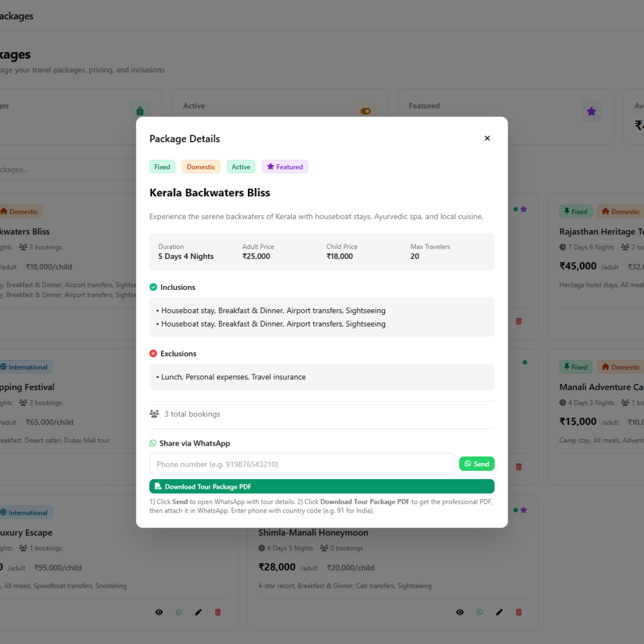Click the Fixed tag on Rajasthan Heritage card
The height and width of the screenshot is (644, 644).
pyautogui.click(x=576, y=211)
